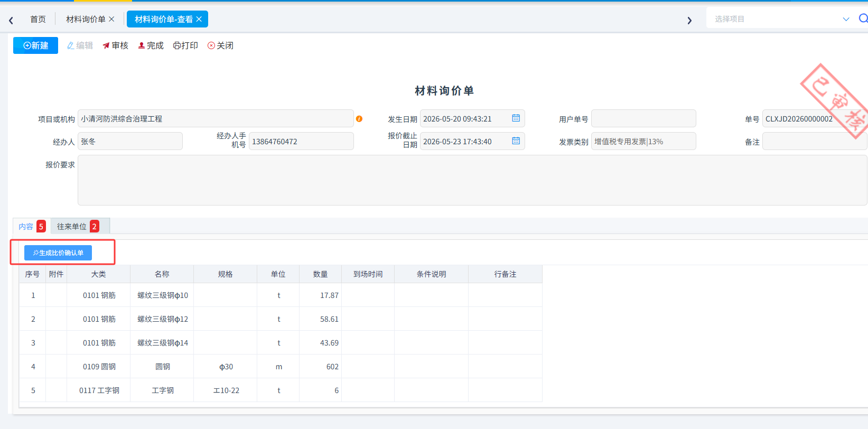868x429 pixels.
Task: Click the 单号 field CLXJD20260000002
Action: point(815,118)
